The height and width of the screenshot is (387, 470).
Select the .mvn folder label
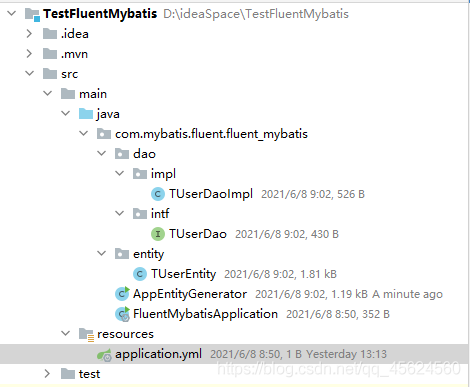click(x=74, y=54)
